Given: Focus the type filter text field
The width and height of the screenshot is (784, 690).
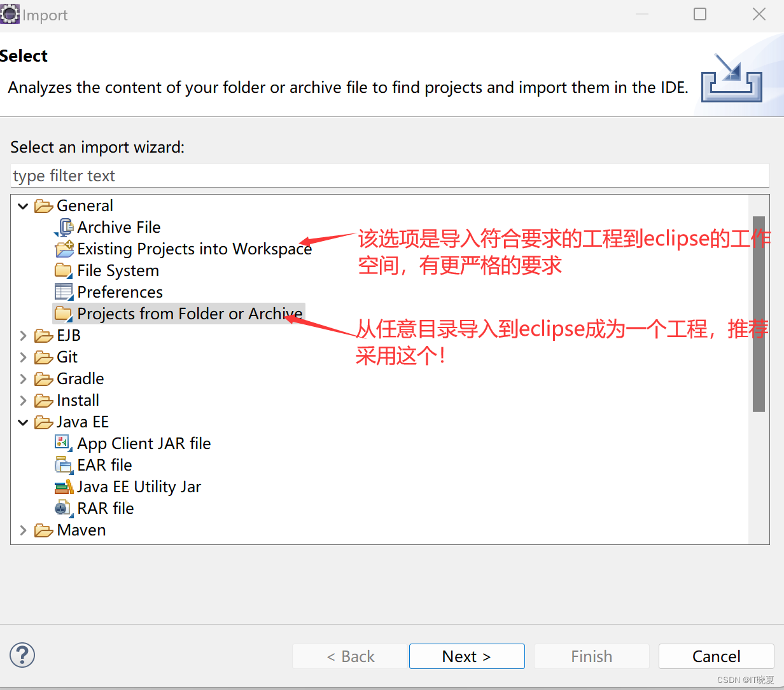Looking at the screenshot, I should [x=389, y=176].
